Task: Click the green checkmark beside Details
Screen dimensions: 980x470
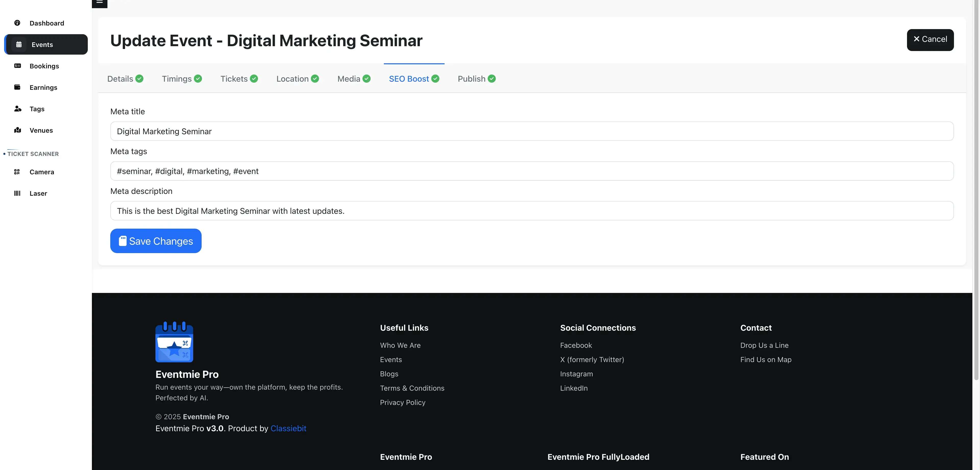Action: [x=139, y=78]
